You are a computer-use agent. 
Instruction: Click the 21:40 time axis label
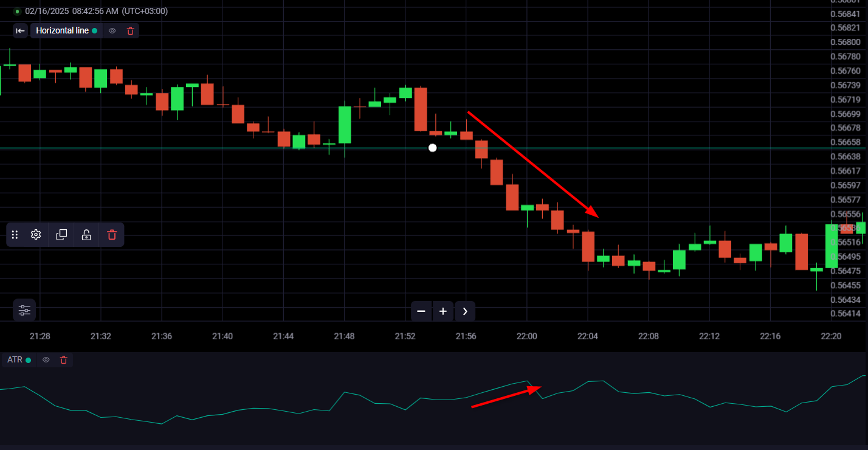[x=222, y=336]
